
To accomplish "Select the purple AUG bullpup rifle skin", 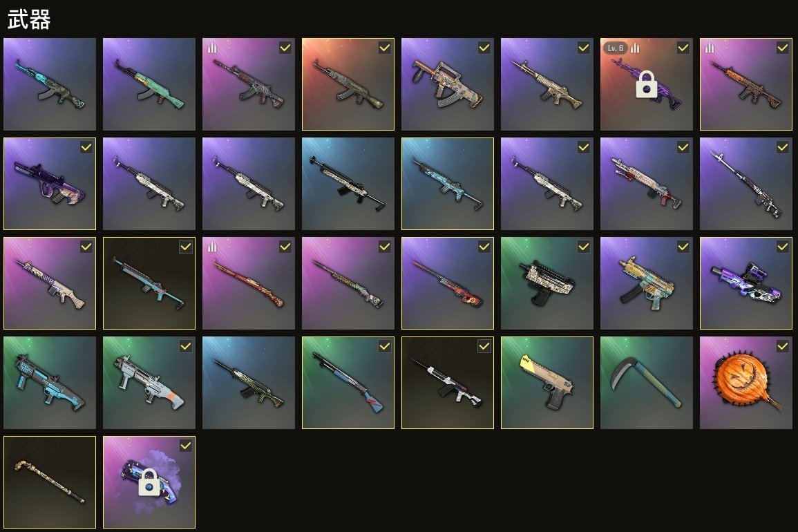I will click(49, 183).
